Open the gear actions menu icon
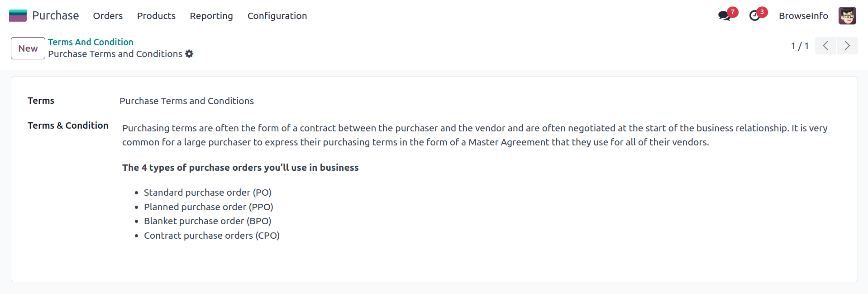868x294 pixels. click(x=189, y=54)
